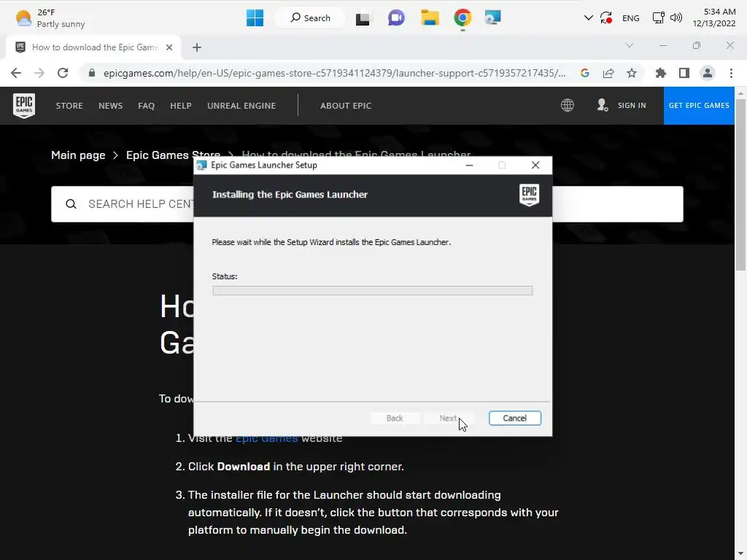Screen dimensions: 747x560
Task: Go forward in browser history
Action: pyautogui.click(x=39, y=73)
